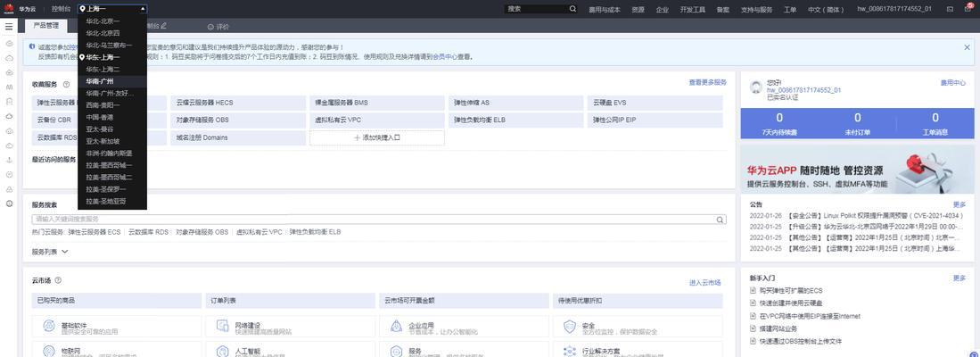Open the 工单 menu item
Viewport: 980px width, 357px height.
click(790, 10)
